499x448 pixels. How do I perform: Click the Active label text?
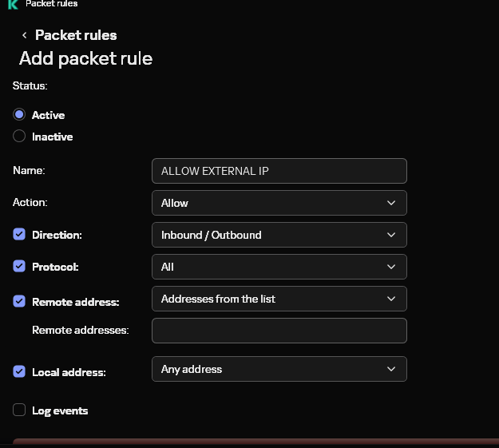(48, 115)
